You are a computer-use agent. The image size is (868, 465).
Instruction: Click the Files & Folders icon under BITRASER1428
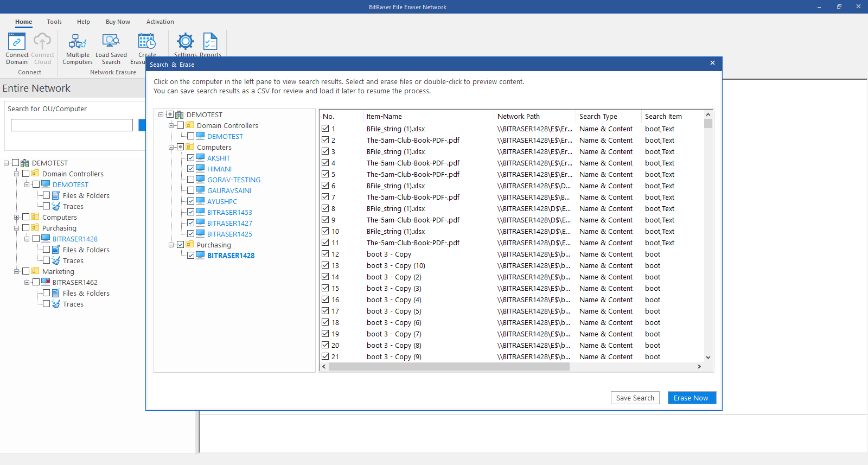click(56, 250)
